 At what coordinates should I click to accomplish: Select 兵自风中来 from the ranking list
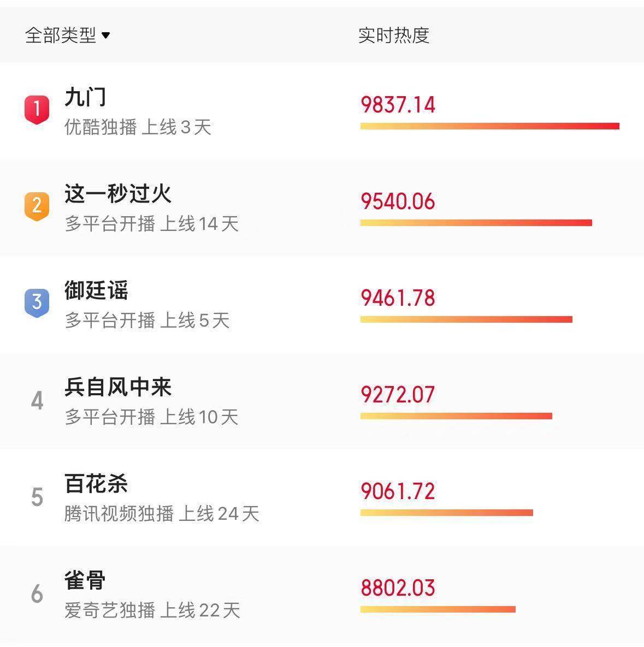point(117,387)
